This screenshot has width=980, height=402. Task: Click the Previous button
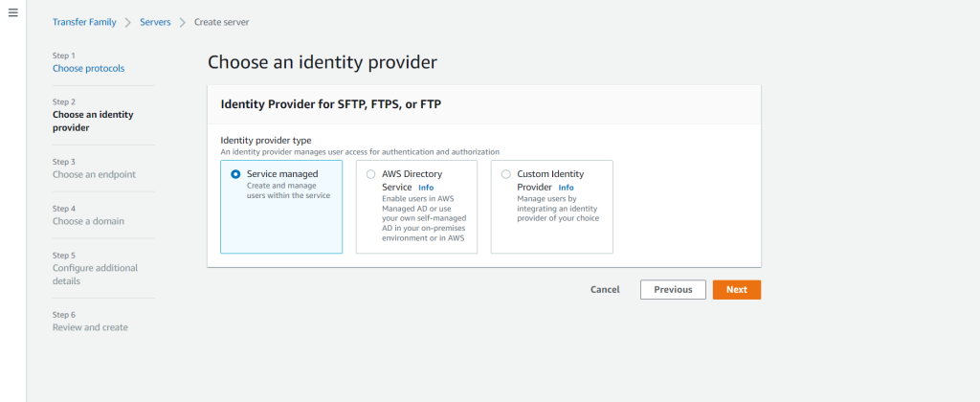[x=673, y=289]
